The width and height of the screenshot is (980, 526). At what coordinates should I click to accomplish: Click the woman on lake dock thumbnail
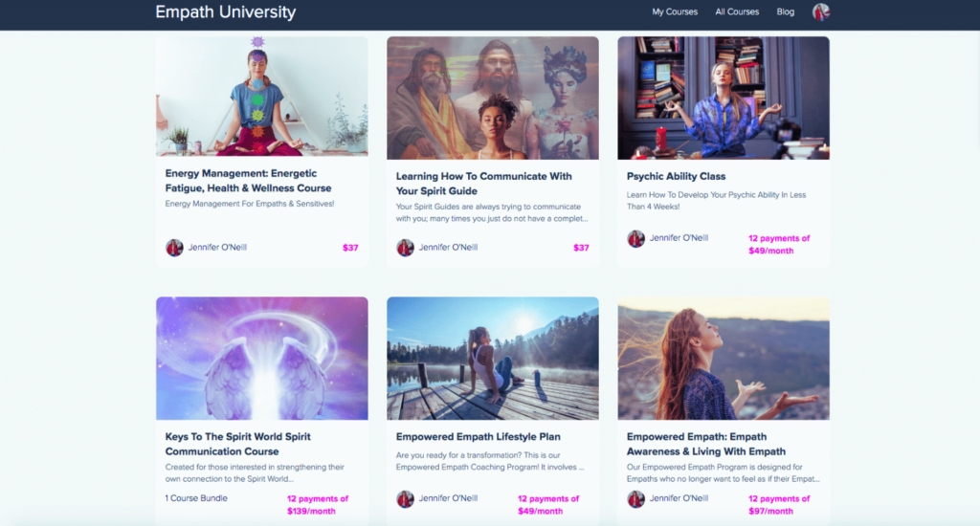coord(493,358)
